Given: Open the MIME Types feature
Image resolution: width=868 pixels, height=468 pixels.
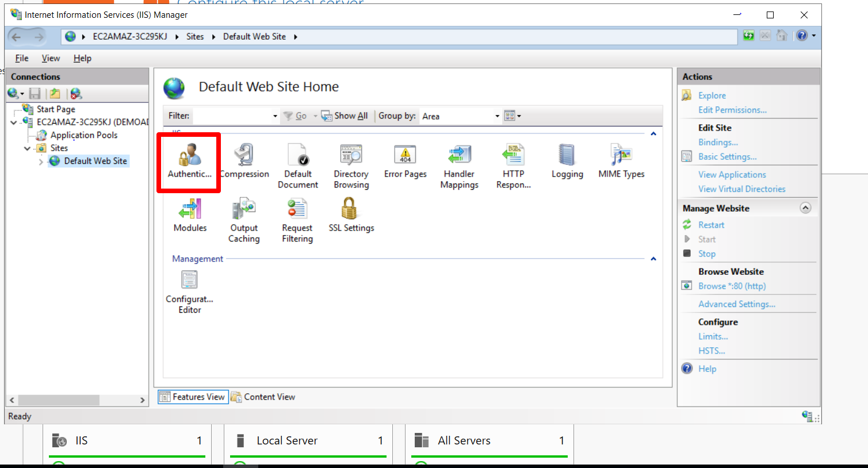Looking at the screenshot, I should coord(621,161).
